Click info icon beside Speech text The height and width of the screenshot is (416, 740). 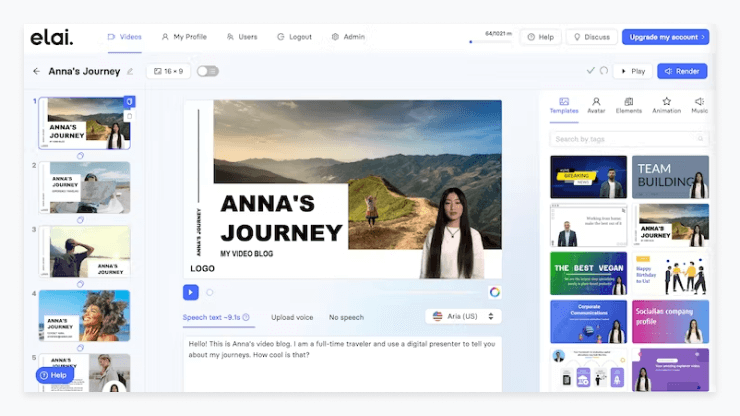pyautogui.click(x=246, y=317)
